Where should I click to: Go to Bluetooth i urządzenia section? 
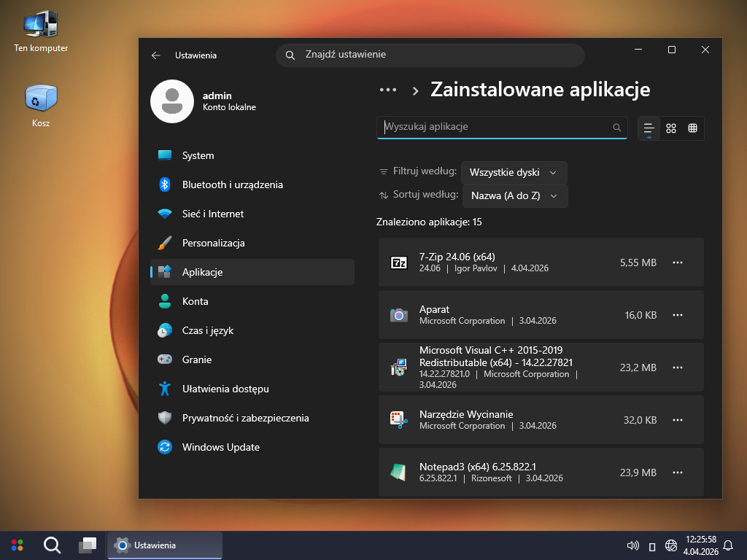point(232,184)
